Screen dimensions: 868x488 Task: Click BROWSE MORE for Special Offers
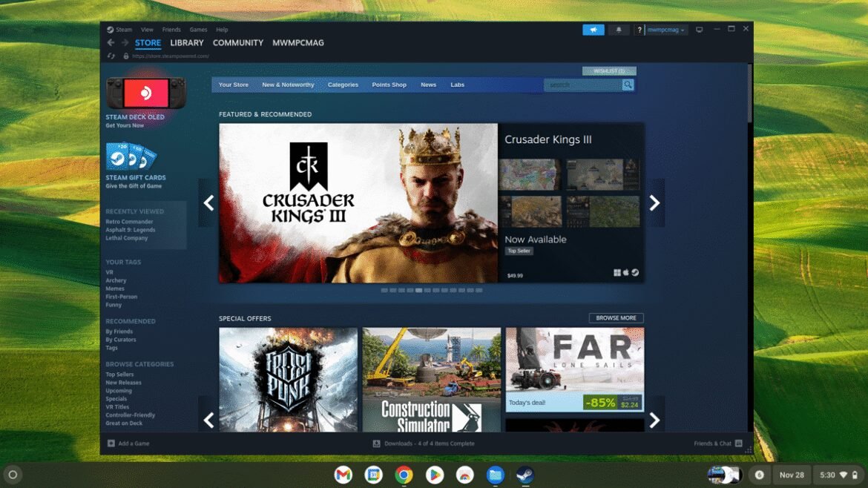(617, 317)
